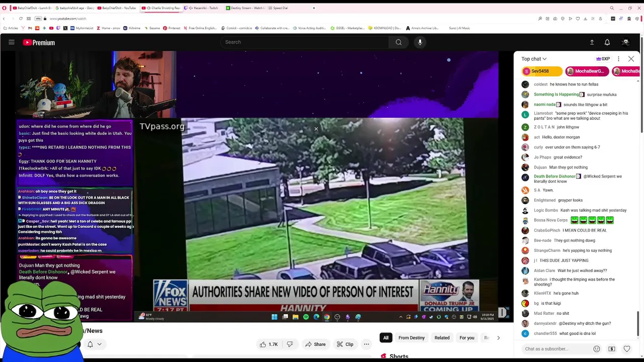Start voice search with the microphone icon

pyautogui.click(x=420, y=42)
